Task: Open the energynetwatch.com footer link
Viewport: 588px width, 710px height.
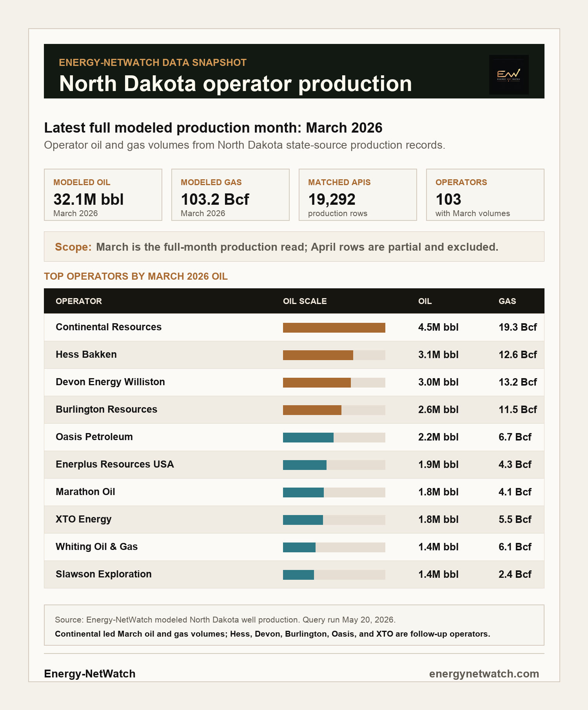Action: tap(484, 674)
